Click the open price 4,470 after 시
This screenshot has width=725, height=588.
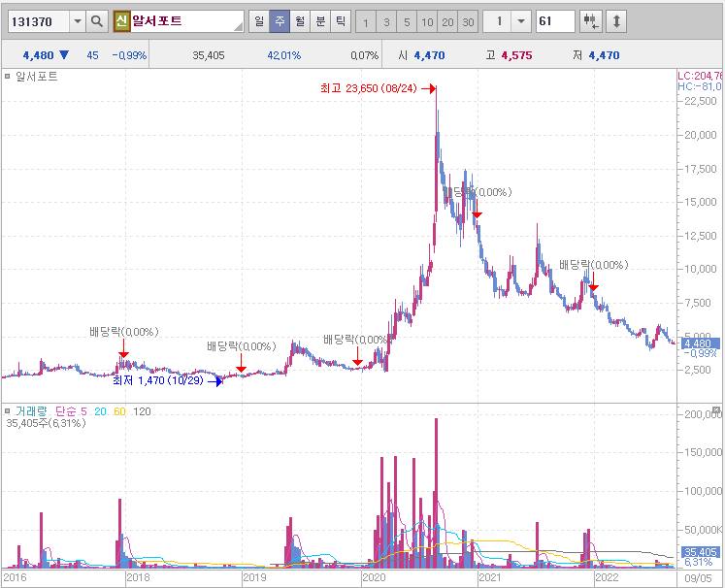coord(429,55)
